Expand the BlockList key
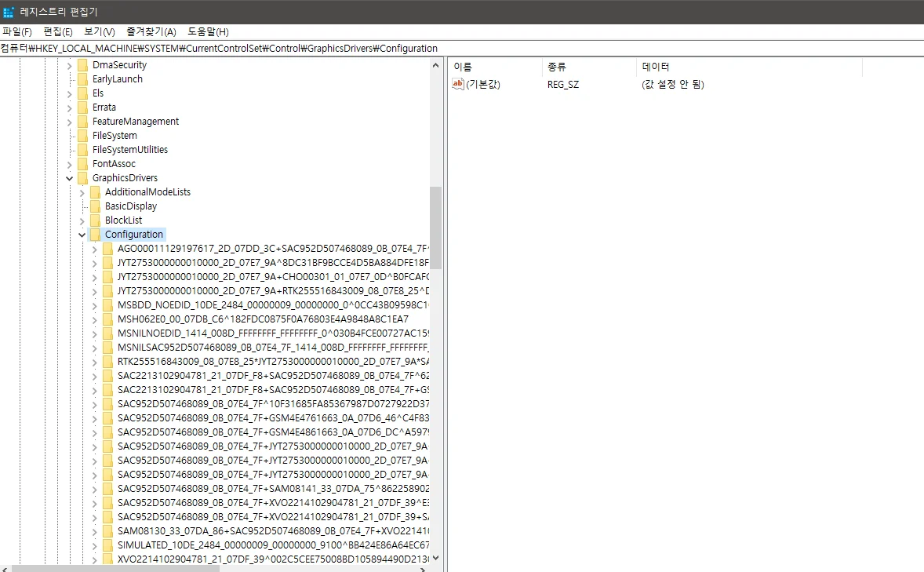This screenshot has width=924, height=572. 82,221
